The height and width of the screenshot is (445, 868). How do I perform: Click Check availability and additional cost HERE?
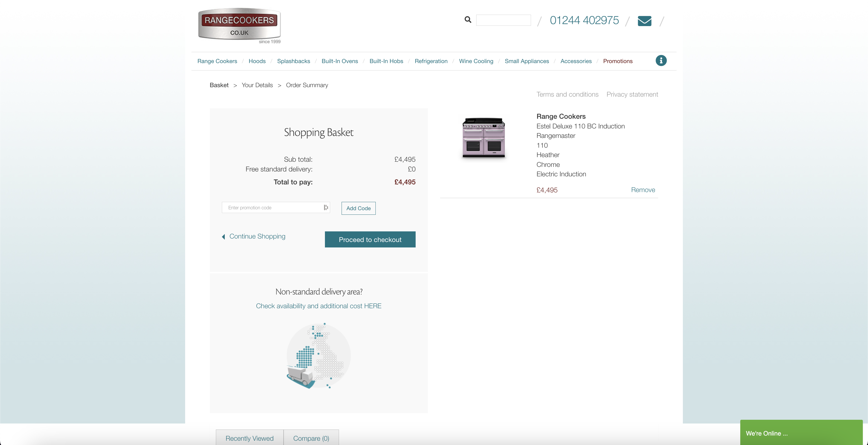click(318, 306)
